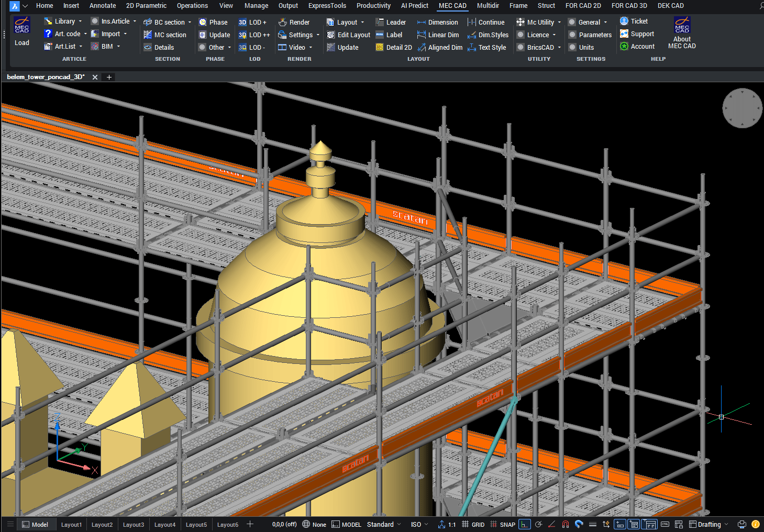The image size is (764, 532).
Task: Click the orange info icon in status bar
Action: [756, 524]
